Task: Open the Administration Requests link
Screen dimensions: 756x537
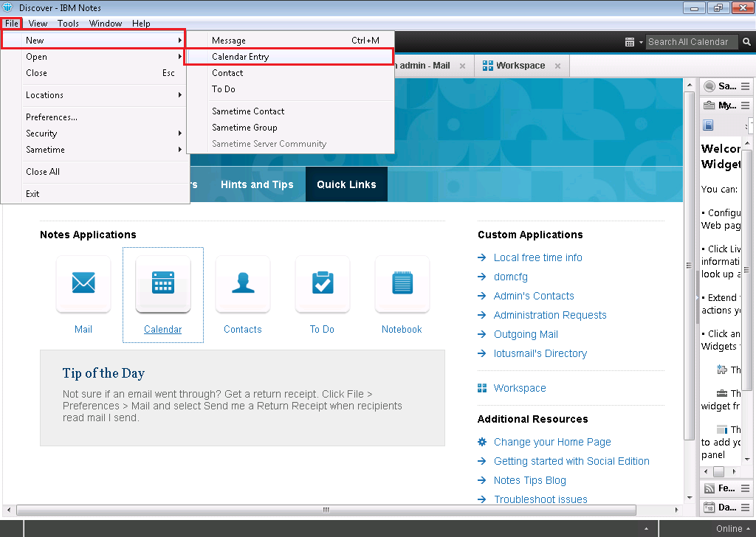Action: [x=549, y=315]
